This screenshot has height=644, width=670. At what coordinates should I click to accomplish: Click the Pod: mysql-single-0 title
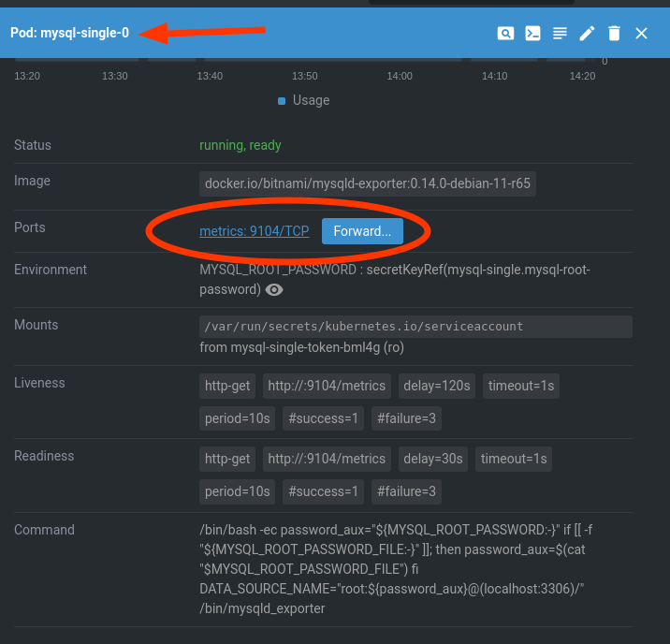click(69, 34)
